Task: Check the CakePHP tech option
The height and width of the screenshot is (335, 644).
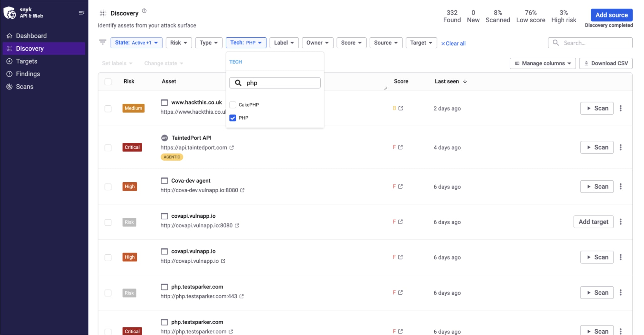Action: point(233,105)
